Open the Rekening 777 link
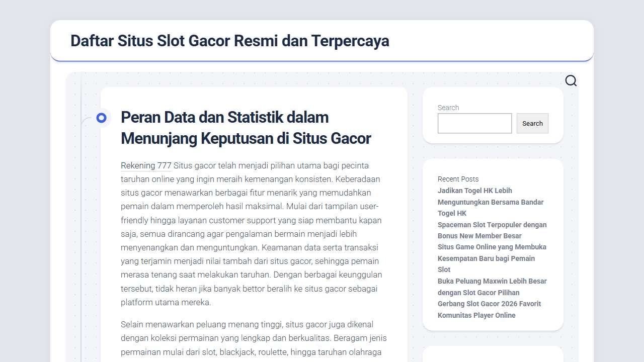The image size is (644, 362). (146, 165)
